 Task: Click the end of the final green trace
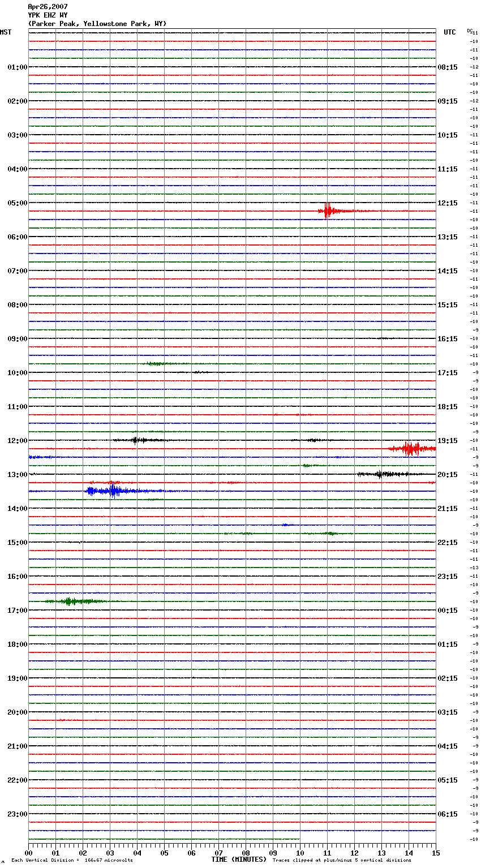click(x=299, y=839)
